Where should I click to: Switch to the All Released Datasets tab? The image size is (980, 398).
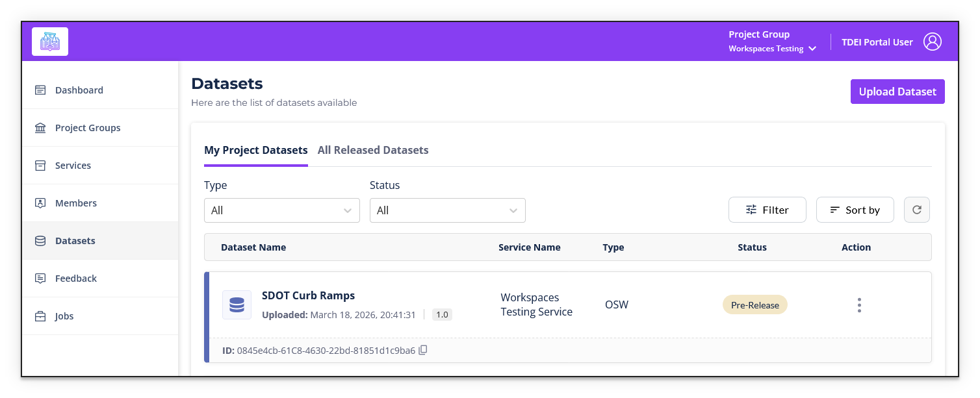[x=373, y=150]
